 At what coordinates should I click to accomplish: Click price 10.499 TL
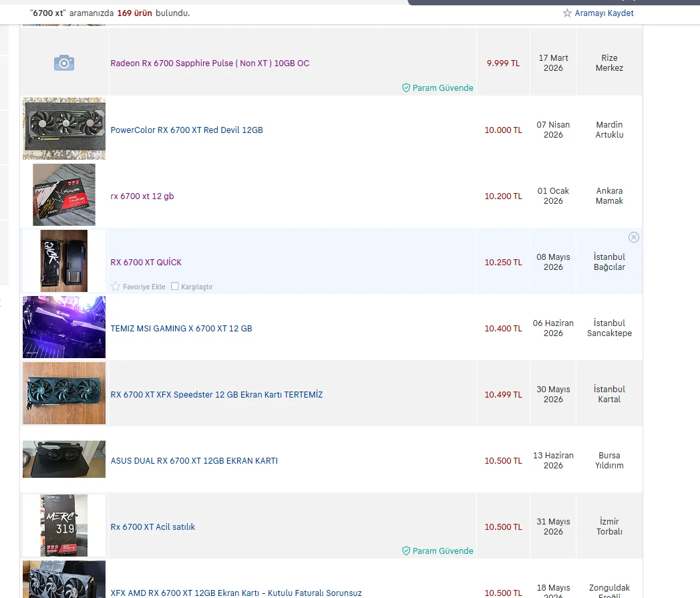503,394
